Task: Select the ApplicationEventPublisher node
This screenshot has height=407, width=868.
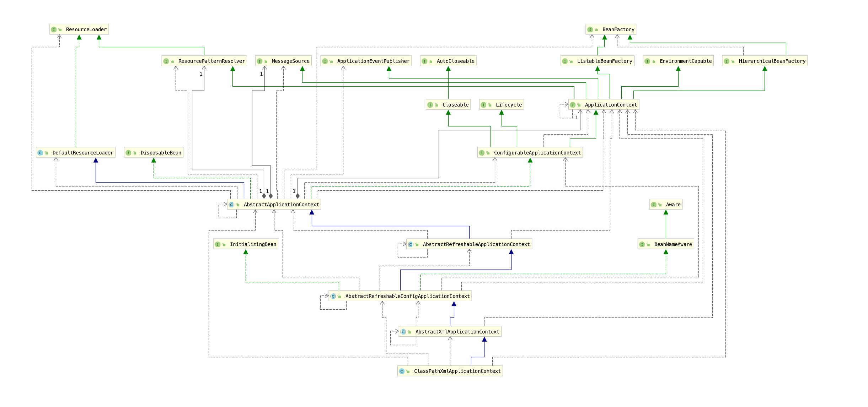Action: pos(373,61)
